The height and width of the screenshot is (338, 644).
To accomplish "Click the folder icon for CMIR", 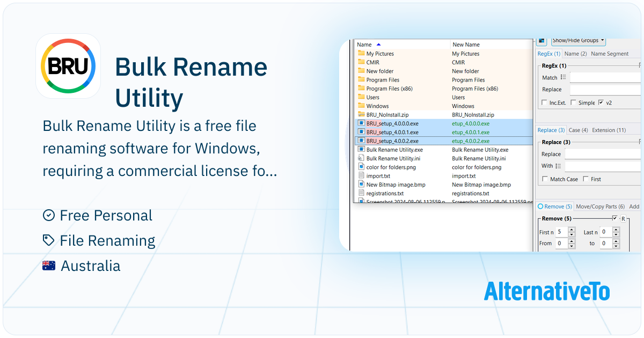I will pos(361,62).
